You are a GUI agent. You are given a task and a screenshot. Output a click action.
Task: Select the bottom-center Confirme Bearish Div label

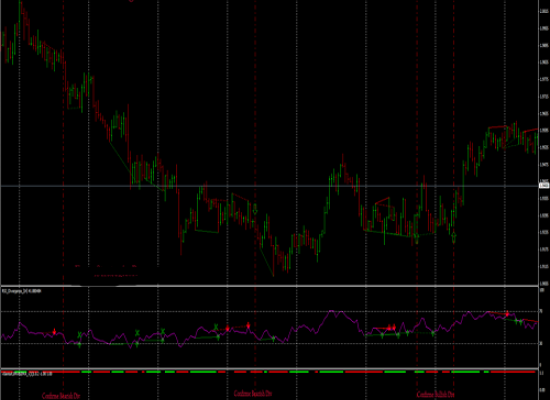tap(253, 393)
